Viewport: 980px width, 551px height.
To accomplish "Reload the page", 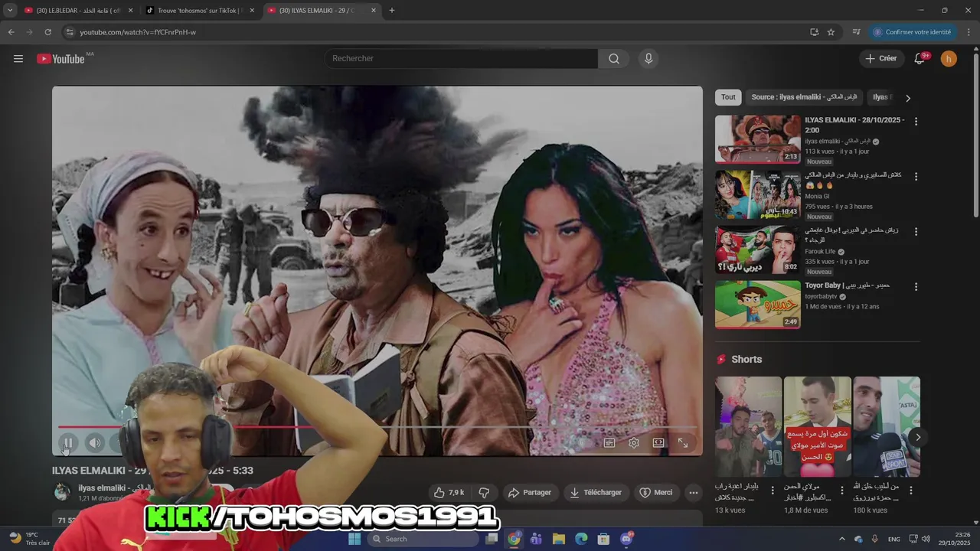I will pos(47,32).
